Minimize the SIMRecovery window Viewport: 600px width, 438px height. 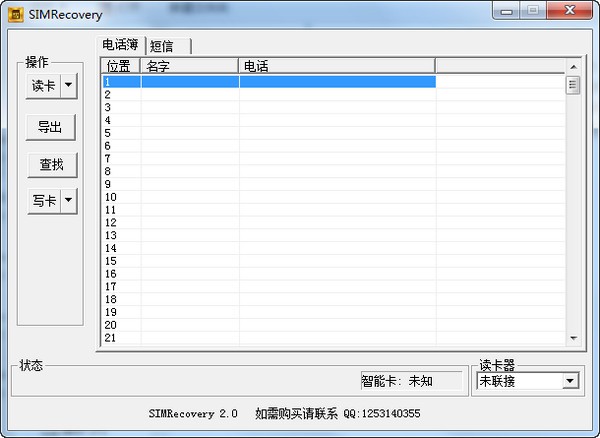507,12
